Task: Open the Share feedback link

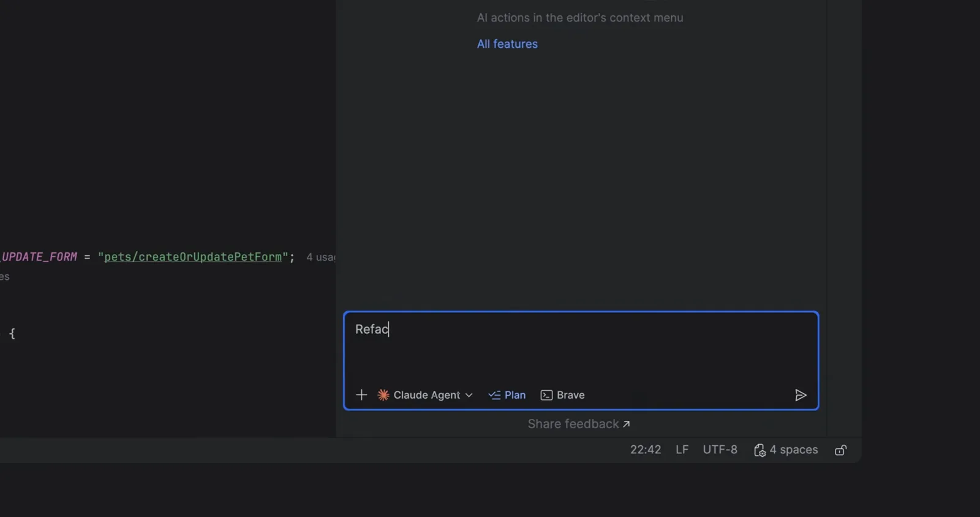Action: (x=579, y=424)
